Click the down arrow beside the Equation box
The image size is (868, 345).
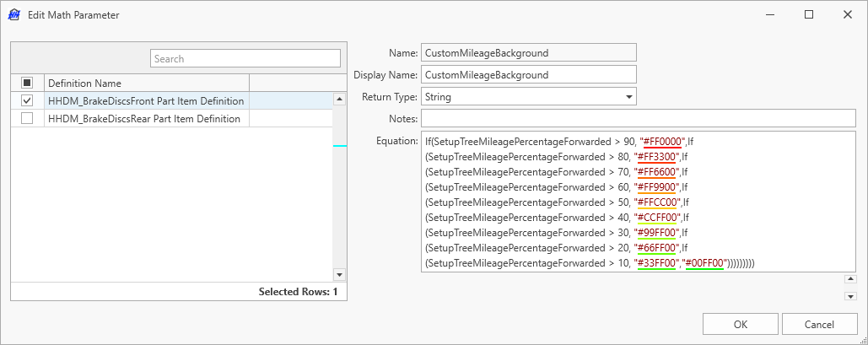[x=849, y=296]
